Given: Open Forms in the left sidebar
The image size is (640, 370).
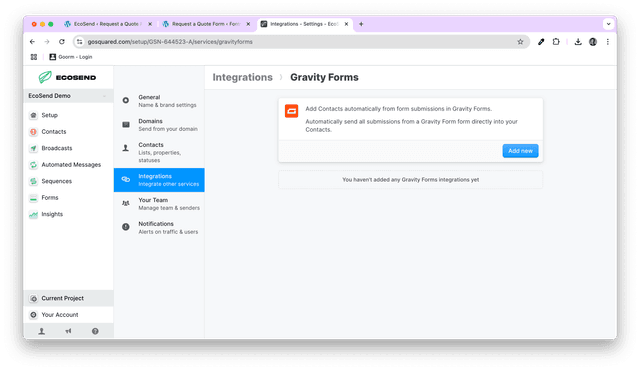Looking at the screenshot, I should tap(49, 198).
